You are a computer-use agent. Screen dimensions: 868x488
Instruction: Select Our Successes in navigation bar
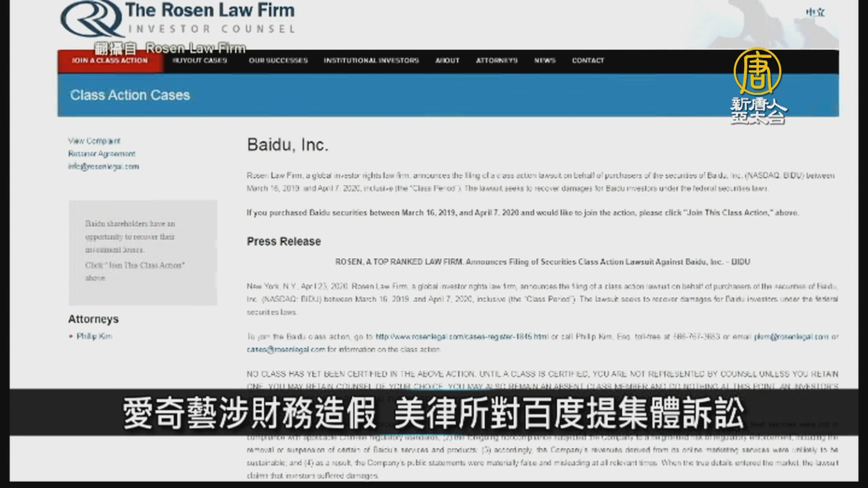(278, 61)
